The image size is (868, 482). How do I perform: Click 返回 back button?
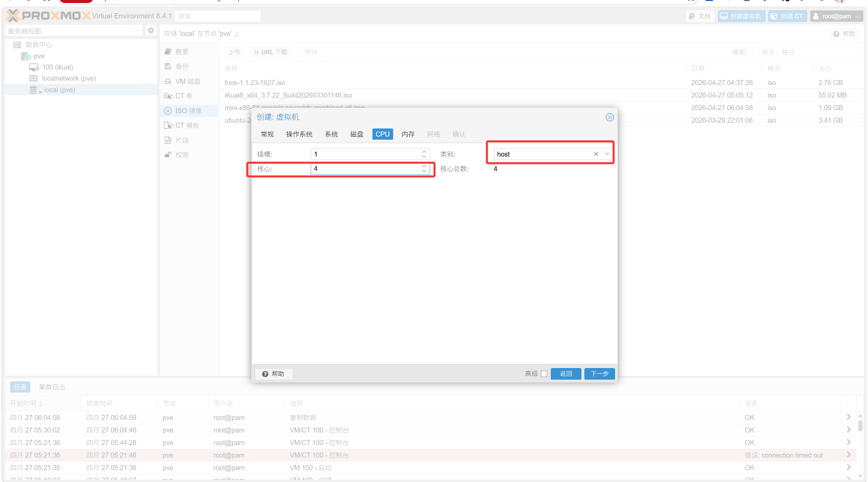click(566, 374)
